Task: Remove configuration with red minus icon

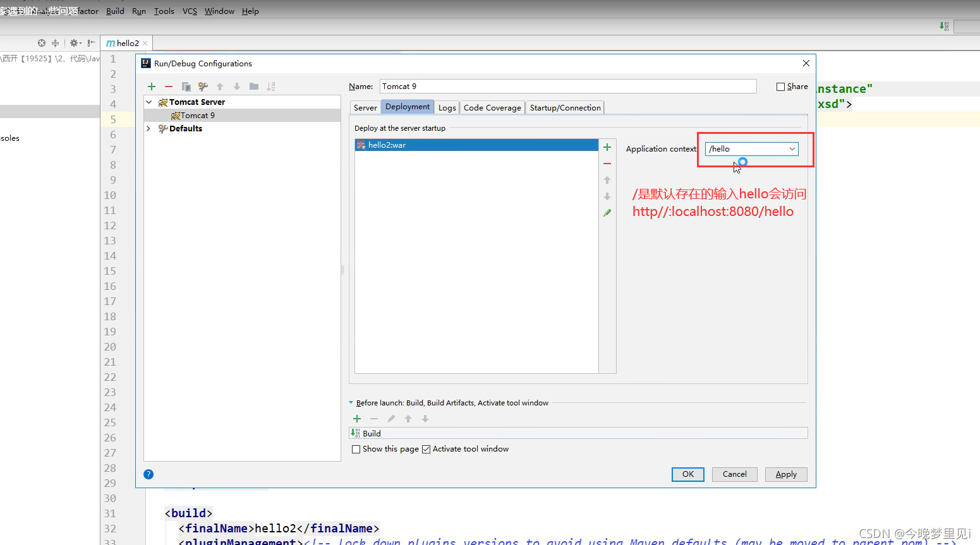Action: click(169, 87)
